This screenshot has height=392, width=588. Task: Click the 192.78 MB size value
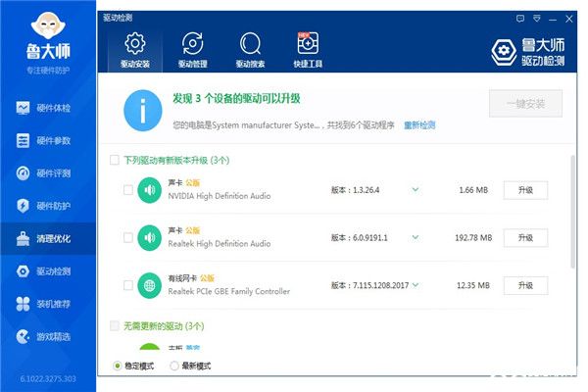click(x=473, y=238)
